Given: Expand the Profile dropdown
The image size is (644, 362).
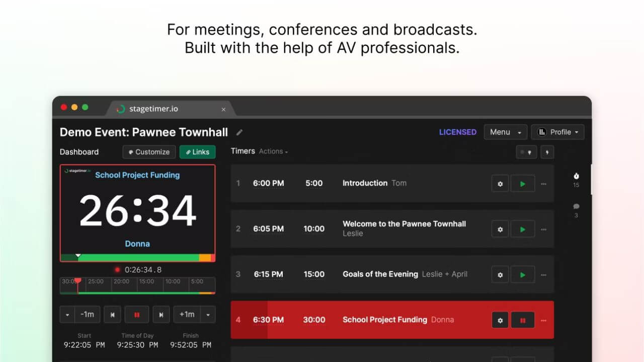Looking at the screenshot, I should (x=557, y=132).
